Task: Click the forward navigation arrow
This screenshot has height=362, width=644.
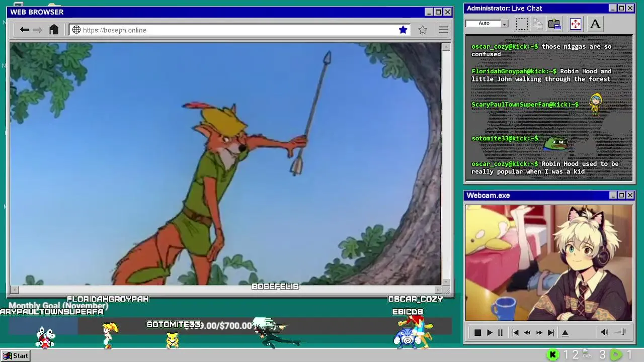Action: [37, 30]
